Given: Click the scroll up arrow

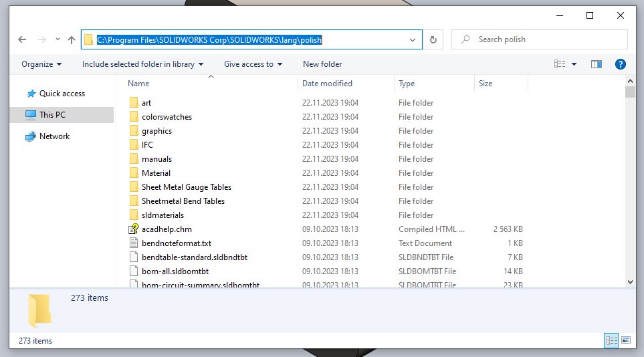Looking at the screenshot, I should pyautogui.click(x=630, y=81).
